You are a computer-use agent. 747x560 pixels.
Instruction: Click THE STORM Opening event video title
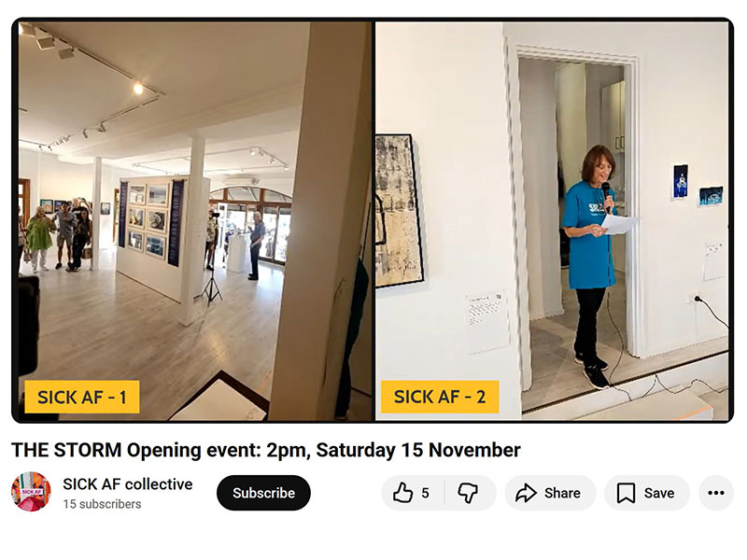(266, 450)
